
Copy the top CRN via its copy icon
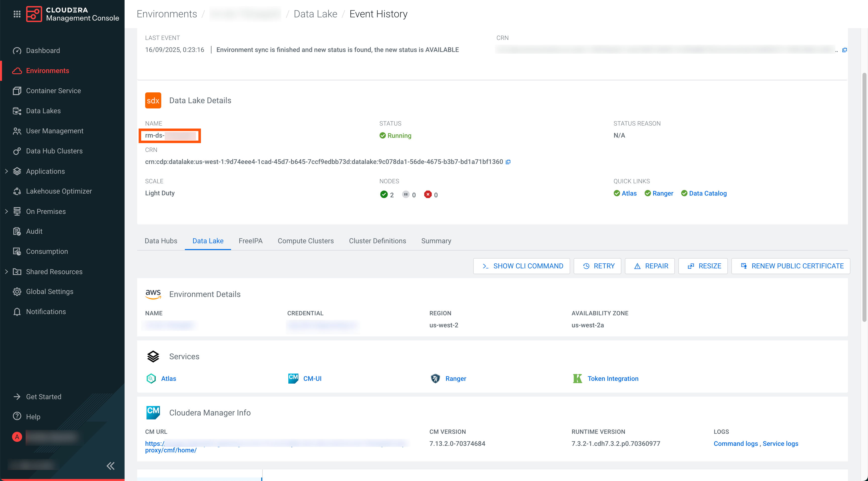coord(844,50)
